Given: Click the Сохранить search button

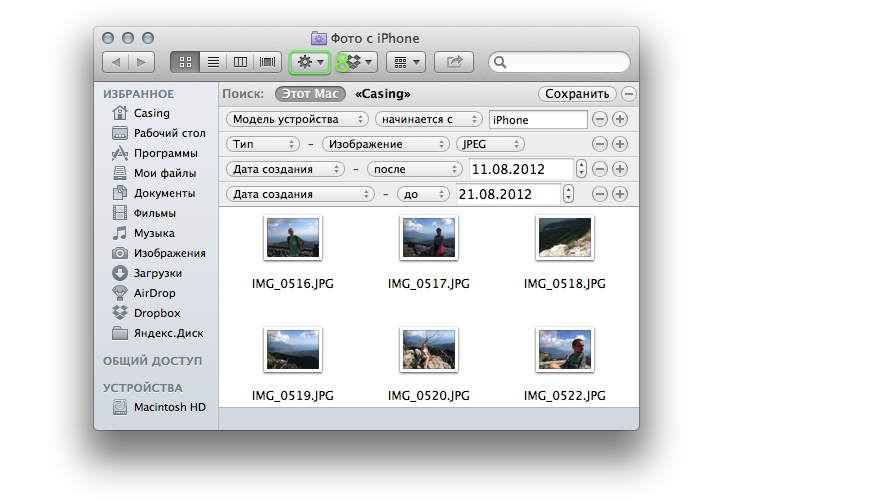Looking at the screenshot, I should [x=576, y=94].
